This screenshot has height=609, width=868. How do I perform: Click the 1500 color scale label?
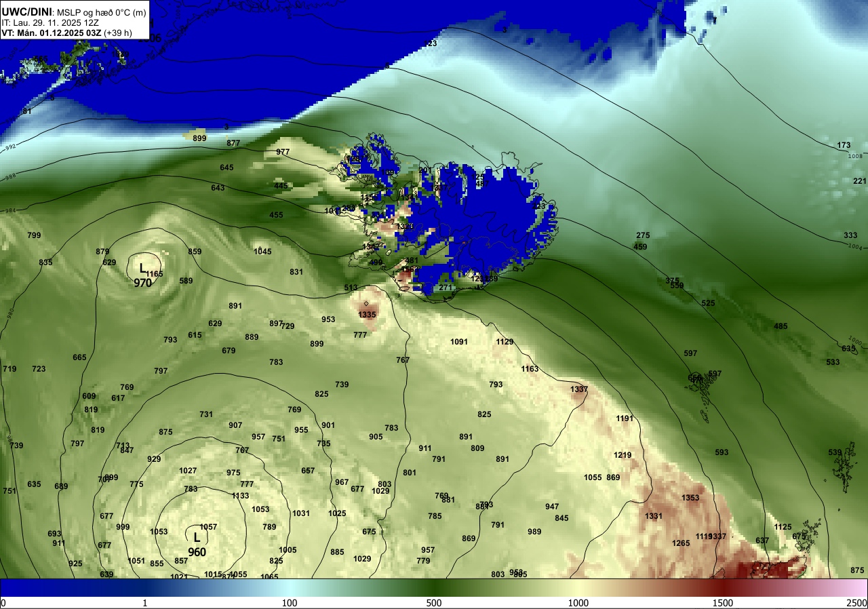pyautogui.click(x=723, y=603)
